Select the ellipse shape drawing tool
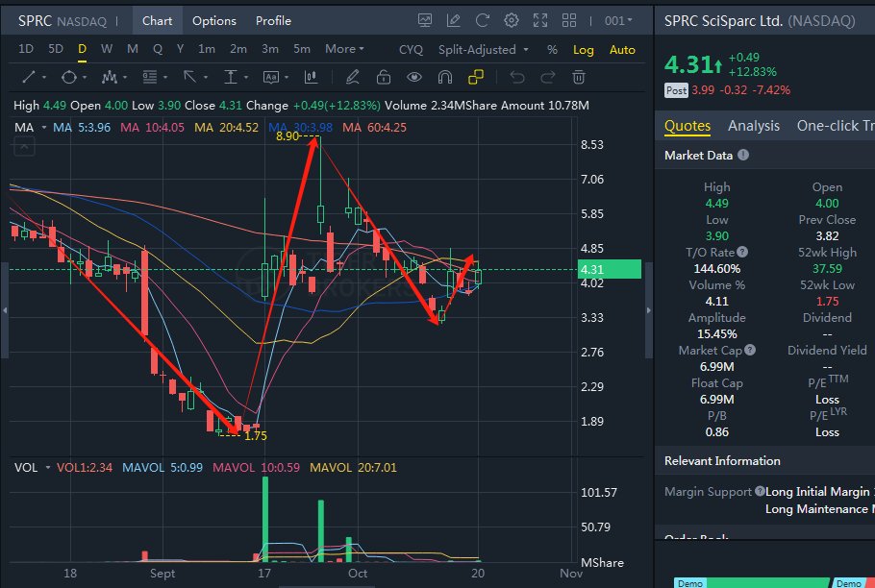Screen dimensions: 875x588 coord(68,77)
